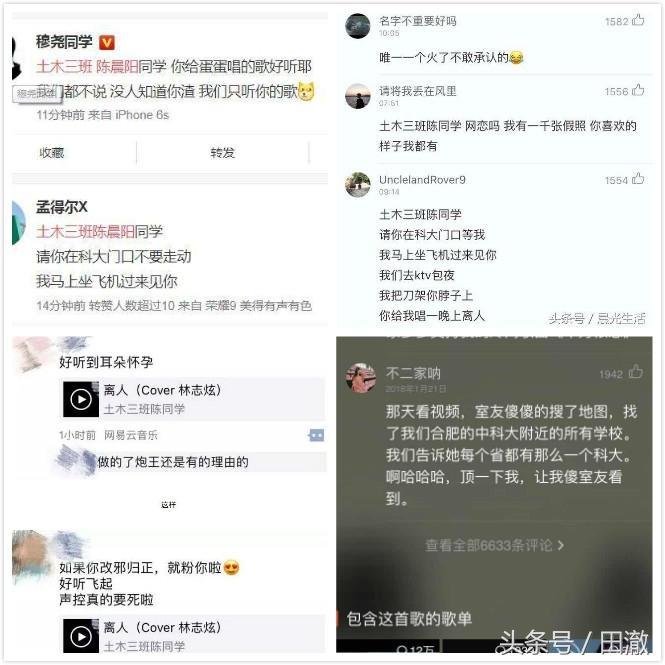Screen dimensions: 665x665
Task: Like the comment by 请将我丢在风里
Action: [637, 90]
